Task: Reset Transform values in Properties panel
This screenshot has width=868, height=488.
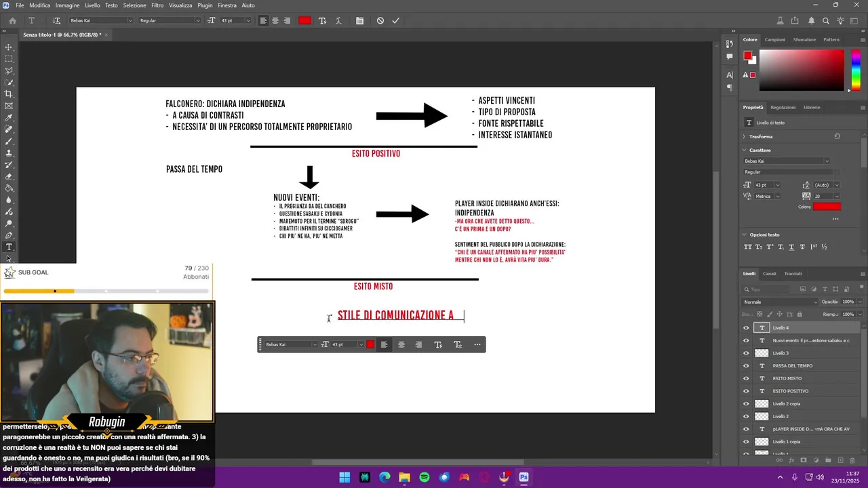Action: click(x=837, y=136)
